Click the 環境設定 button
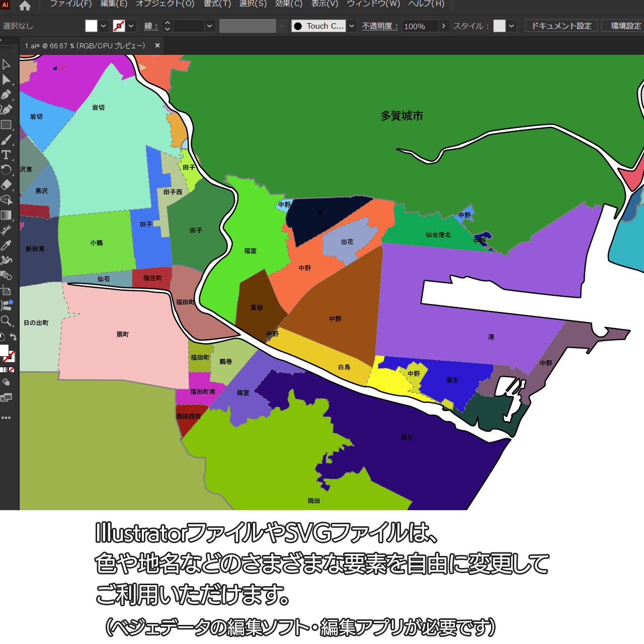 pos(625,26)
